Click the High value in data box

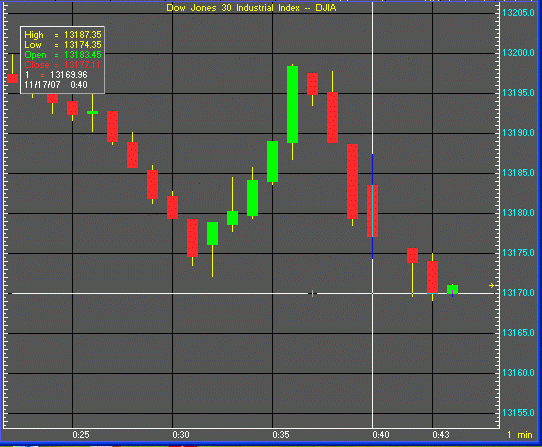click(x=83, y=35)
